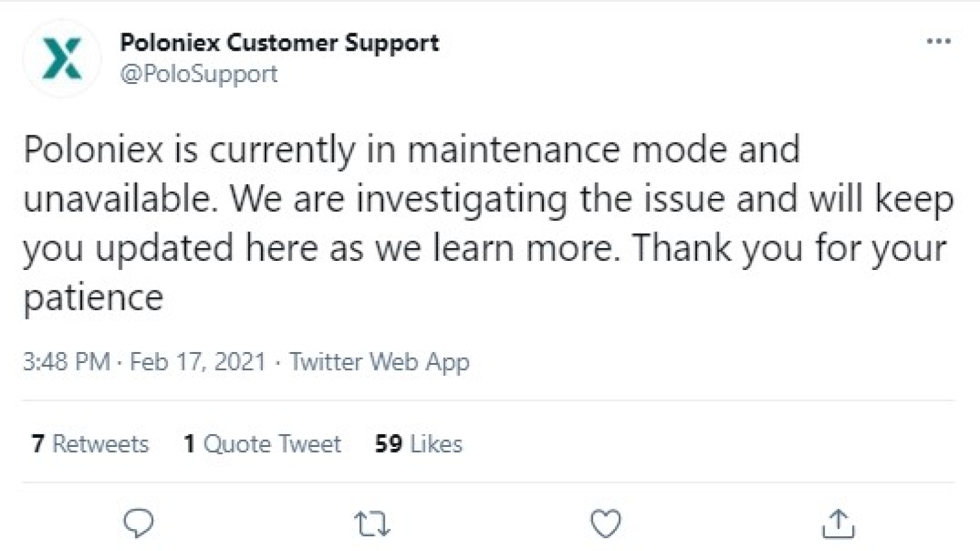View the 7 Retweets list
This screenshot has height=551, width=980.
(90, 443)
